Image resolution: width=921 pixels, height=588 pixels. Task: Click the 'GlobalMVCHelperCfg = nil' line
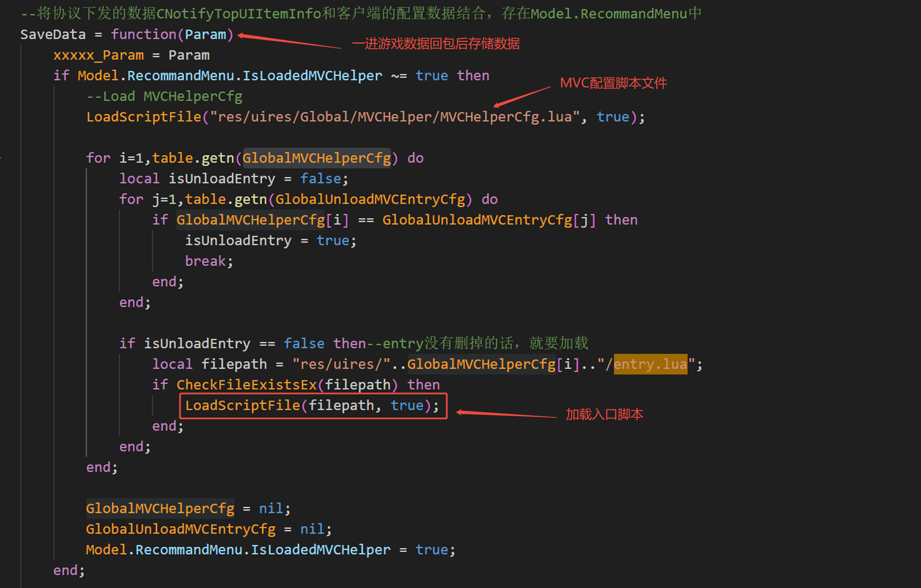pyautogui.click(x=187, y=509)
